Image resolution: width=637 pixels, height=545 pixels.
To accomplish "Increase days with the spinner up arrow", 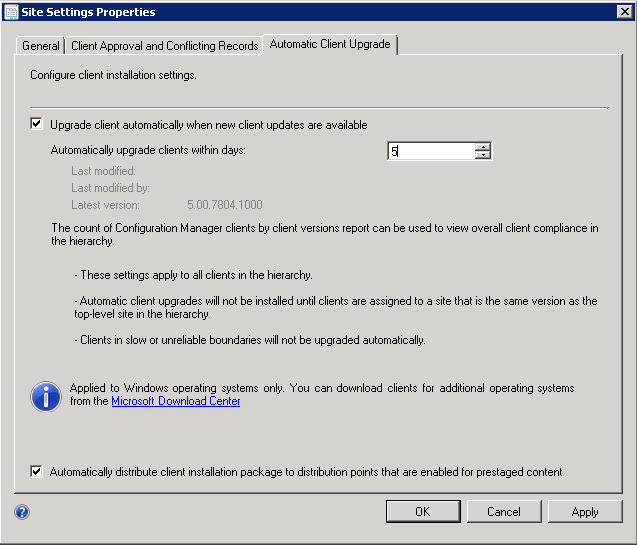I will [x=483, y=147].
